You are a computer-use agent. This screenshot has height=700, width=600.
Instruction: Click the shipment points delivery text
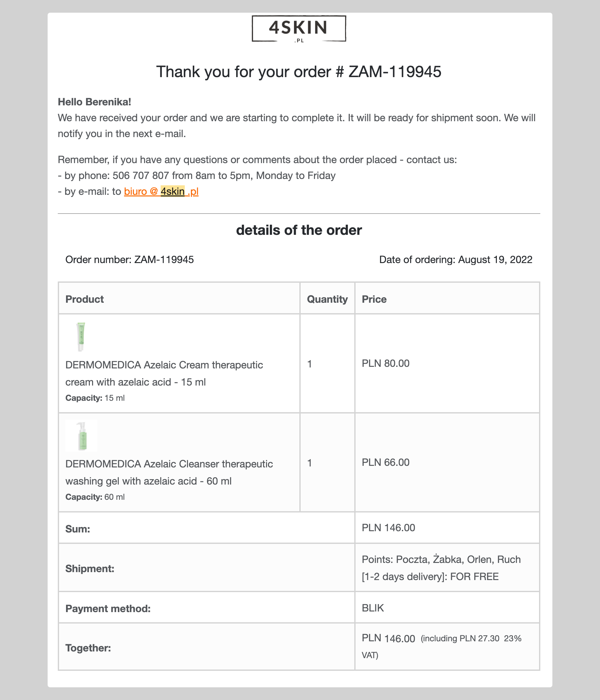pos(441,568)
